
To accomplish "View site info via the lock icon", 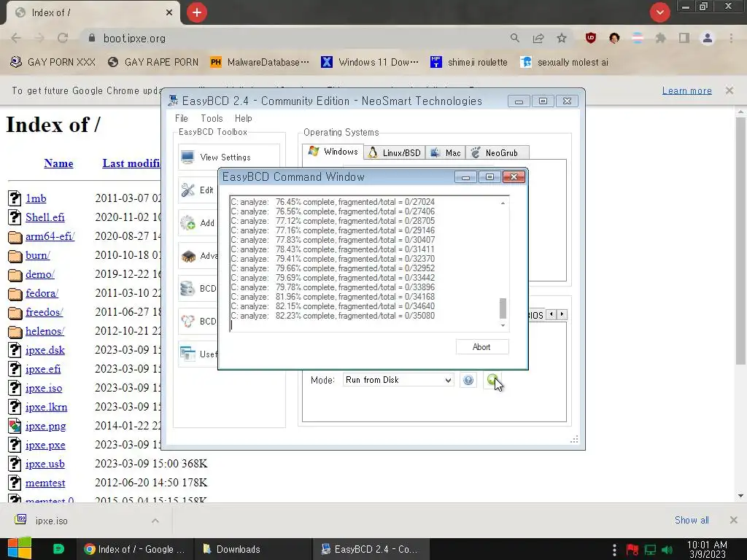I will point(92,38).
